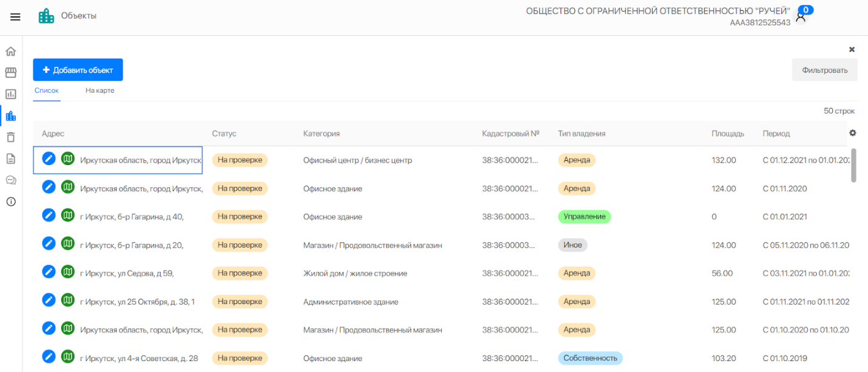Click the trash bin sidebar icon
The image size is (868, 372).
point(11,137)
